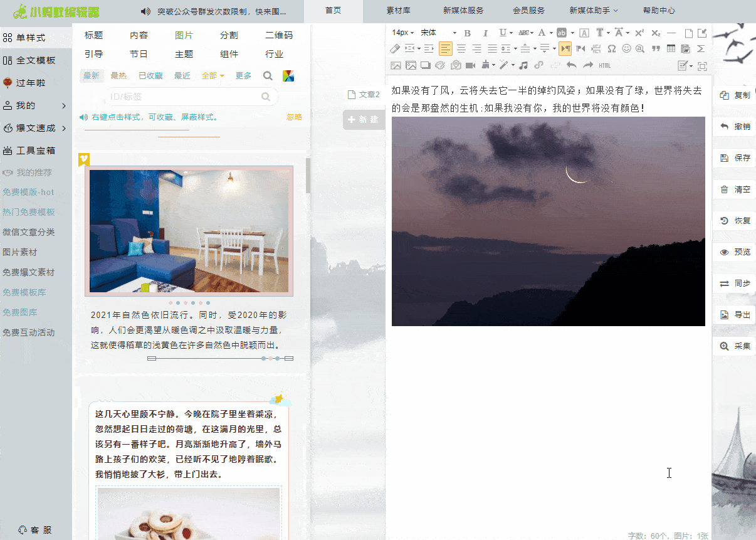Screen dimensions: 756x540
Task: Click the 保存 save button
Action: pos(735,158)
